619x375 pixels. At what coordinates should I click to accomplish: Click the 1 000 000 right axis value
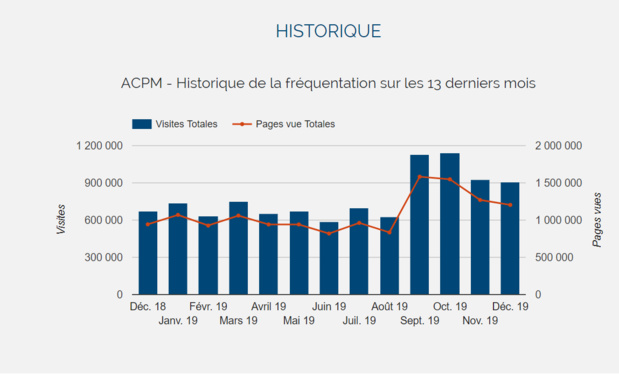(x=559, y=220)
